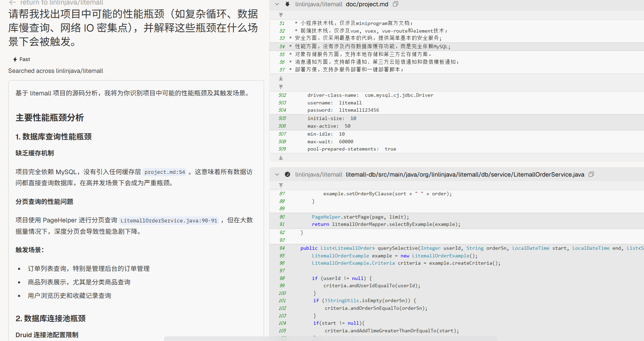The width and height of the screenshot is (644, 341).
Task: Open the doc/project.md file link
Action: point(367,4)
